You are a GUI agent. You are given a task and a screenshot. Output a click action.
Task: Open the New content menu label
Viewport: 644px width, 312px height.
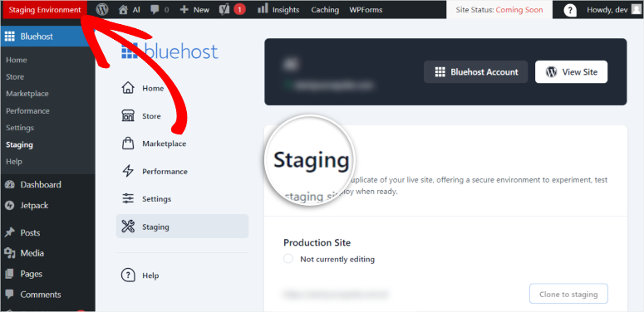[x=201, y=10]
